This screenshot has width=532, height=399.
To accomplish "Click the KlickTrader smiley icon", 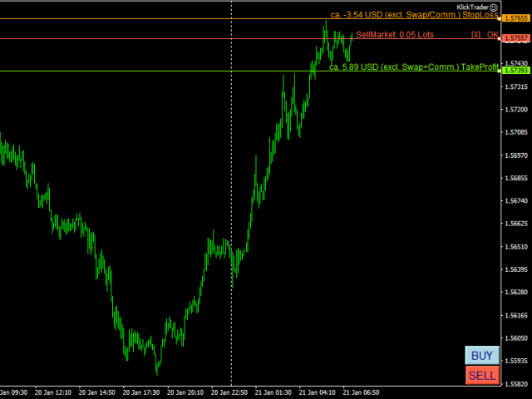I will (494, 7).
